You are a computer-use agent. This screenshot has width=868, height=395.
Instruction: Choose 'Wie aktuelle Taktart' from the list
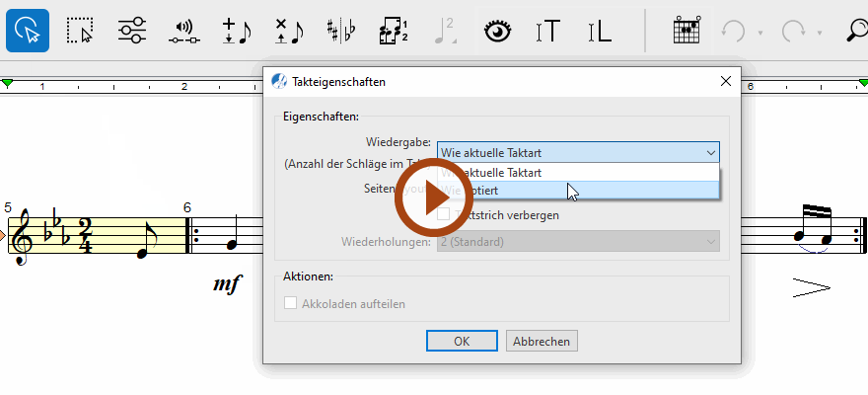pos(578,172)
